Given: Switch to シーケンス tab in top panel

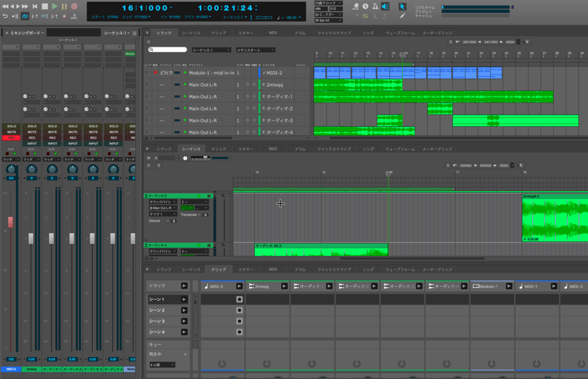Looking at the screenshot, I should point(191,33).
